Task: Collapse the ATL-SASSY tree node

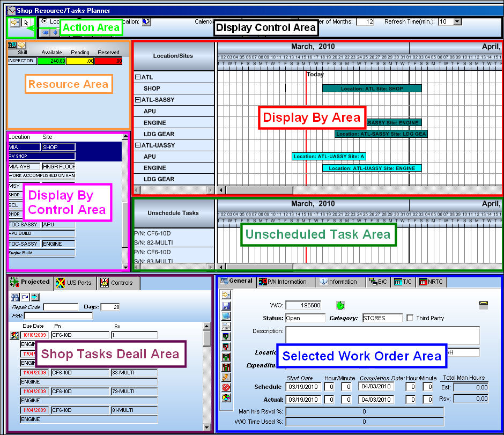Action: 138,100
